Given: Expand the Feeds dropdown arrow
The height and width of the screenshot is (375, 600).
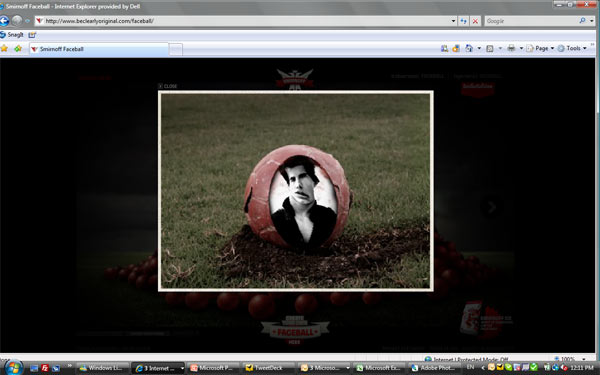Looking at the screenshot, I should tap(500, 48).
